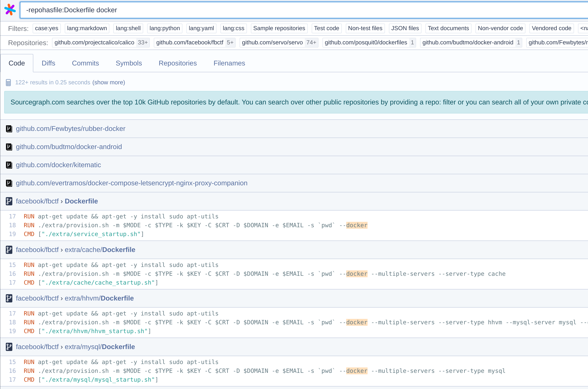This screenshot has width=588, height=389.
Task: Enable the lang:python filter chip
Action: click(x=165, y=28)
